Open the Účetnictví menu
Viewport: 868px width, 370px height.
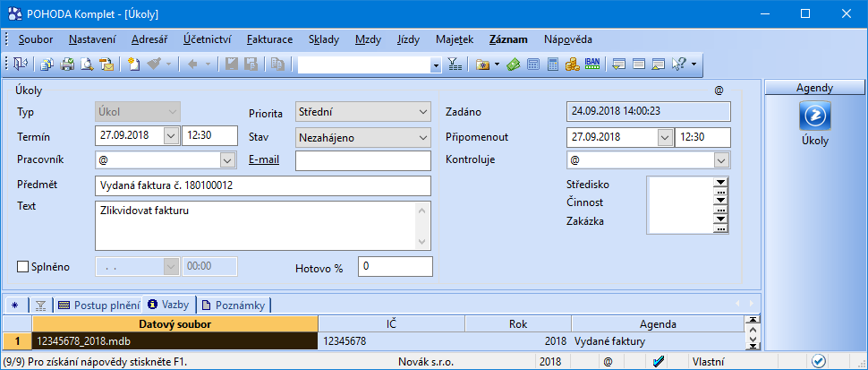(207, 40)
